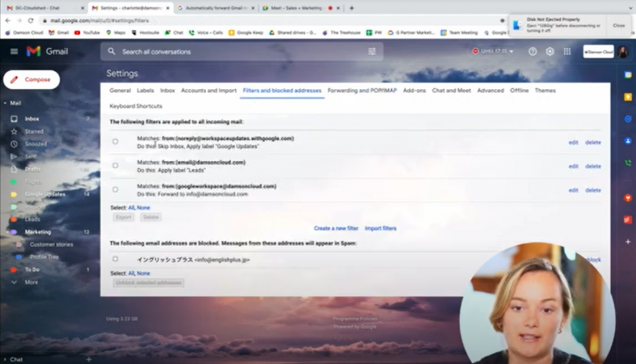
Task: Switch to the General settings tab
Action: coord(120,91)
